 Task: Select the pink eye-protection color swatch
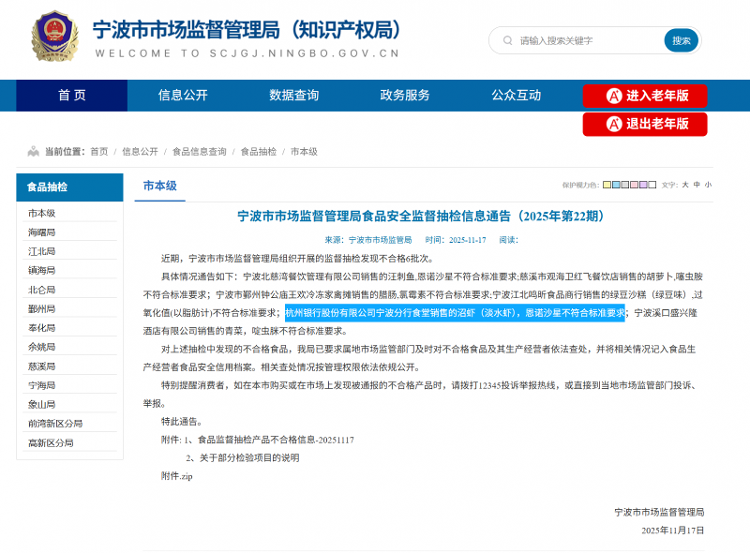point(634,185)
